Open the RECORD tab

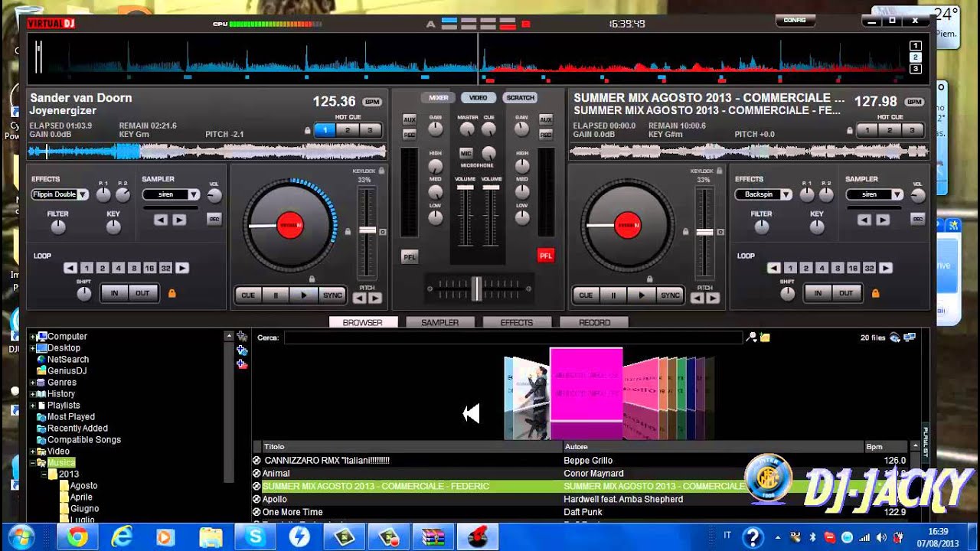(594, 322)
